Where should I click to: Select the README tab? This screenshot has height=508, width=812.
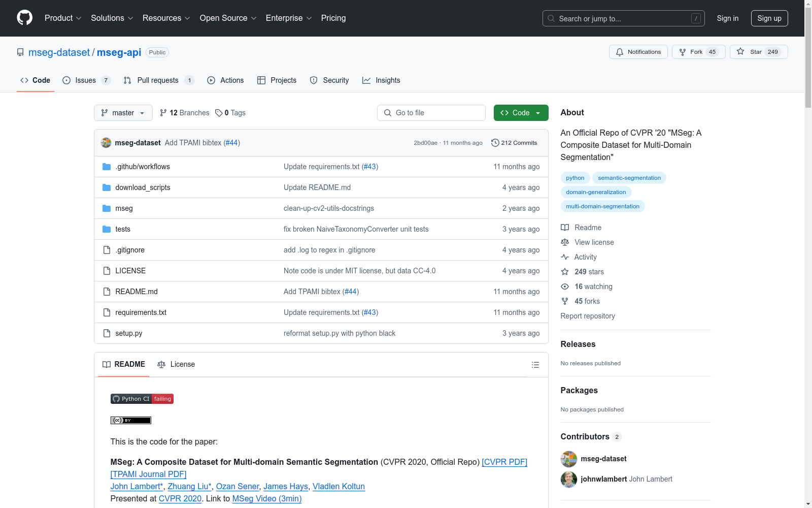[x=124, y=364]
